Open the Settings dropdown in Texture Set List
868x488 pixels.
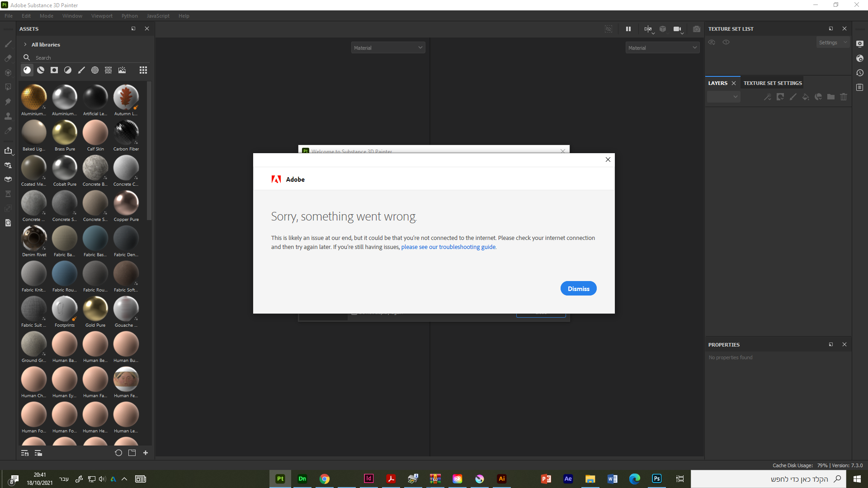coord(832,42)
